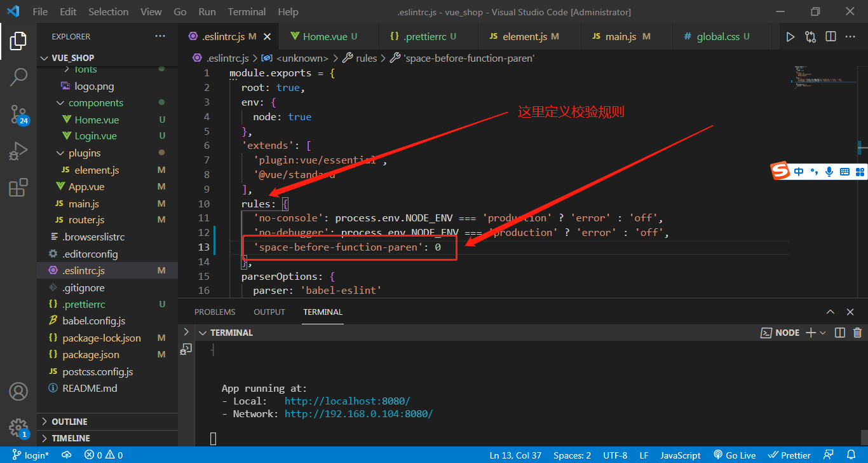Switch to element.js editor tab
Image resolution: width=868 pixels, height=463 pixels.
pyautogui.click(x=529, y=37)
